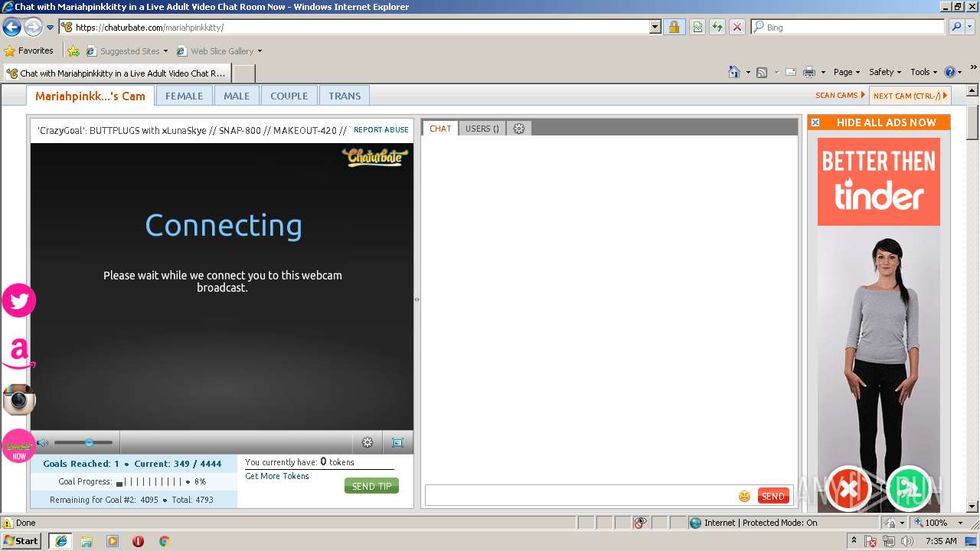This screenshot has height=551, width=980.
Task: Expand the search provider dropdown arrow
Action: coord(970,28)
